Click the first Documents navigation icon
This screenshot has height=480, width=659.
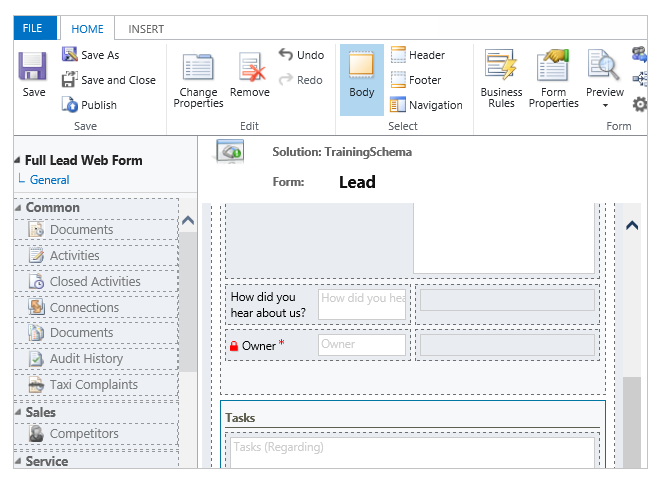[x=36, y=229]
